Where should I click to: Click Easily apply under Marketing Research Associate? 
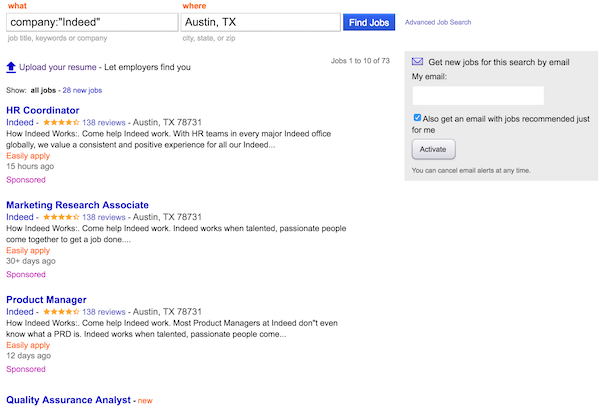pyautogui.click(x=28, y=250)
